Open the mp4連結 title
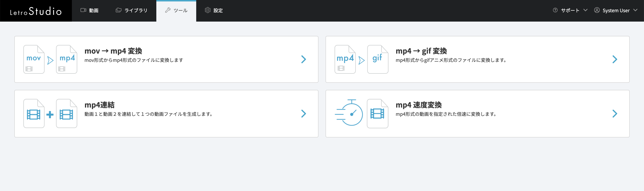The image size is (644, 191). pos(100,105)
